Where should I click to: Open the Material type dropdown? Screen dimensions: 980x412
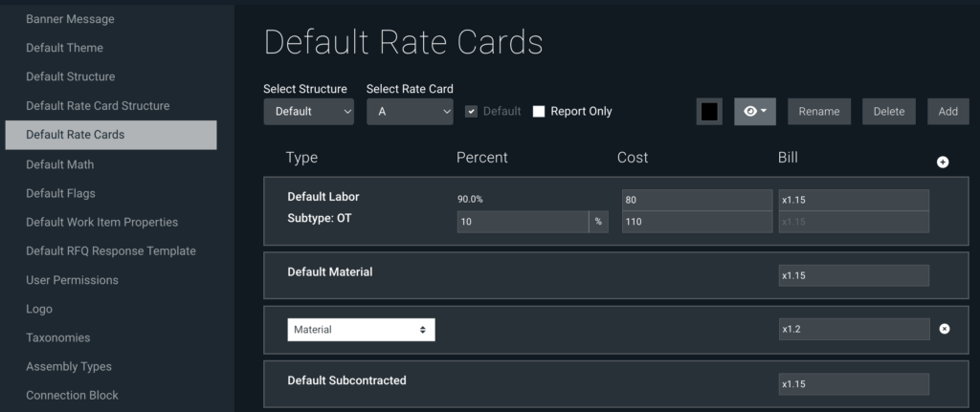361,330
